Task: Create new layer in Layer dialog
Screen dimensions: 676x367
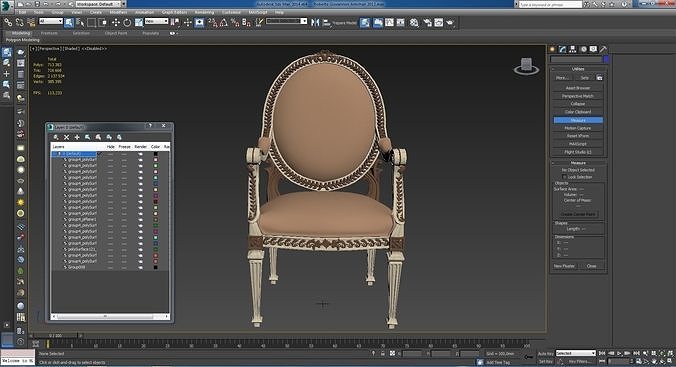Action: [x=56, y=137]
